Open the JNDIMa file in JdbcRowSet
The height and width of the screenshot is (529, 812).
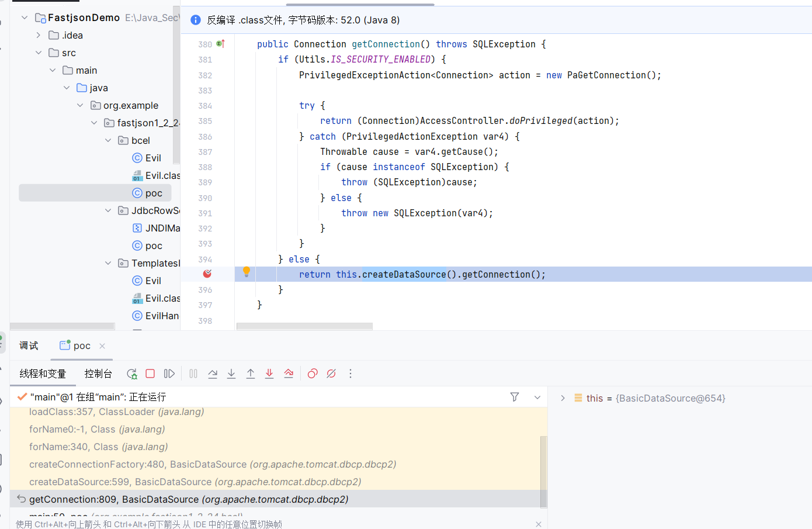pyautogui.click(x=157, y=228)
